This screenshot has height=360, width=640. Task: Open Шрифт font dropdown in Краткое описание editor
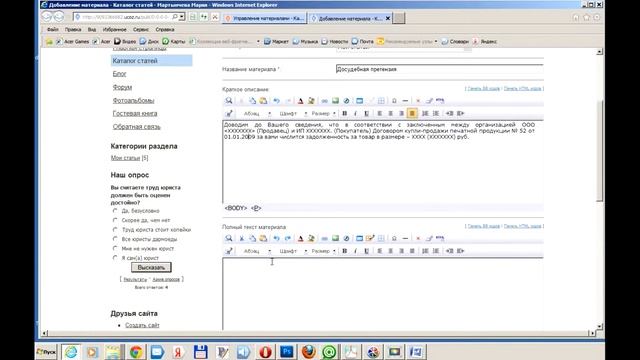click(292, 113)
